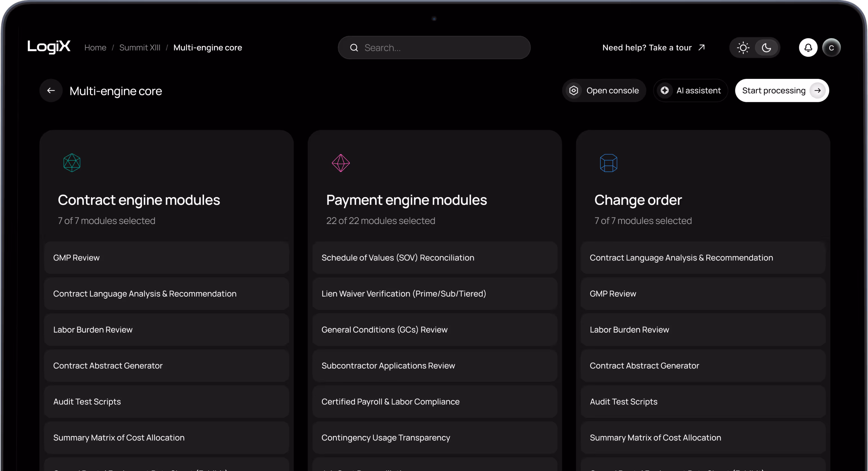
Task: Open Home from the breadcrumb trail
Action: tap(95, 47)
